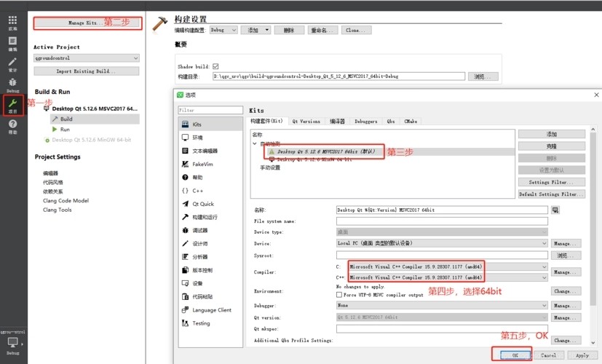Screen dimensions: 602x364
Task: Open the Help mode question mark icon
Action: [x=12, y=127]
